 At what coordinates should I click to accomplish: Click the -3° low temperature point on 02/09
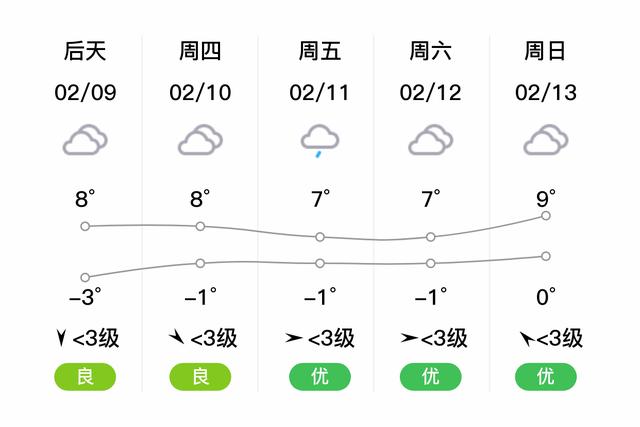85,278
